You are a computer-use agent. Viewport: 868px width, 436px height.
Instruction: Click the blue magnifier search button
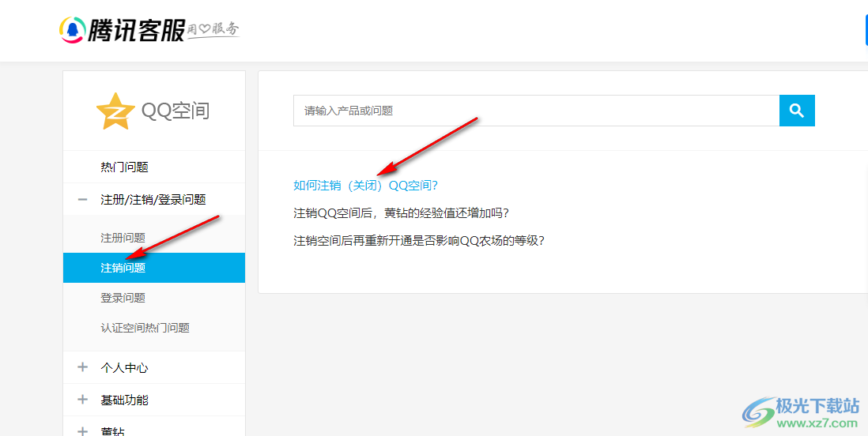pyautogui.click(x=797, y=111)
